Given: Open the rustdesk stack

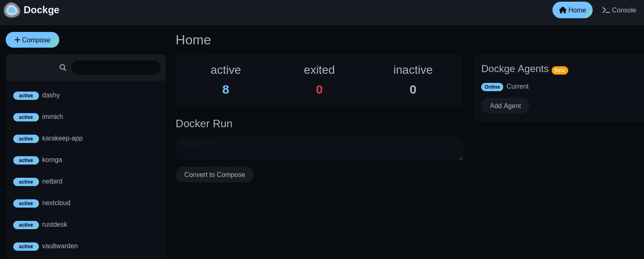Looking at the screenshot, I should [55, 225].
